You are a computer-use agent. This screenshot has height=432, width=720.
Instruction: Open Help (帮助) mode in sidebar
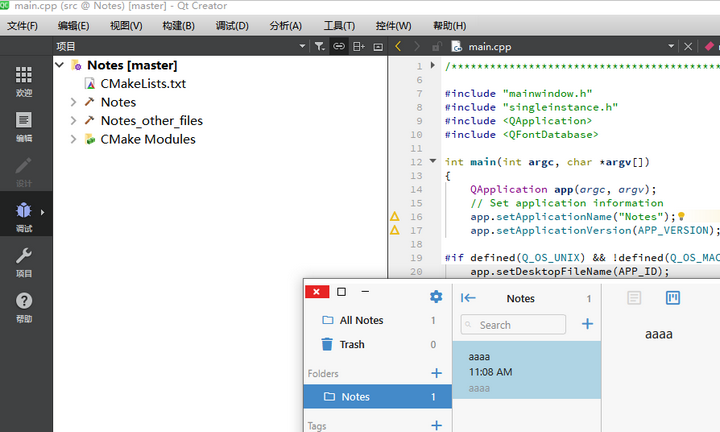[x=24, y=307]
